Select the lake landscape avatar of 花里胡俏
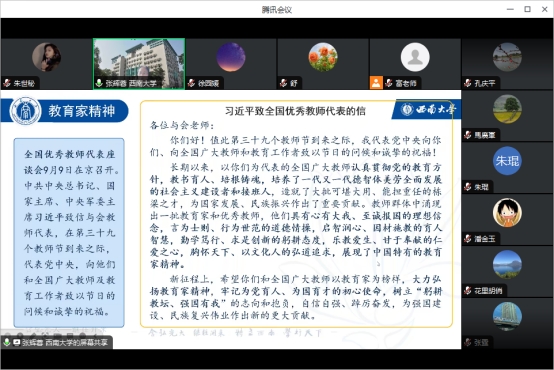Screen dimensions: 554x370 507,265
